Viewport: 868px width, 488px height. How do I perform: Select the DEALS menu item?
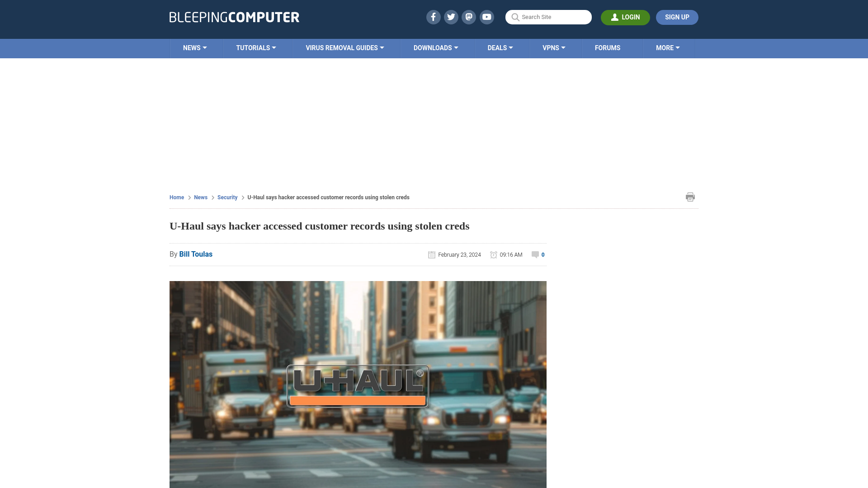(x=500, y=47)
